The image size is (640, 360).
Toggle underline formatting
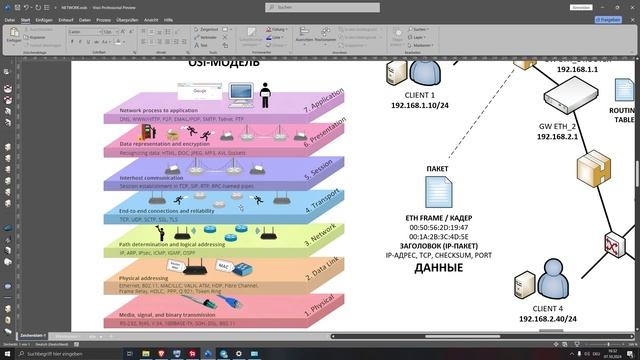(x=88, y=42)
